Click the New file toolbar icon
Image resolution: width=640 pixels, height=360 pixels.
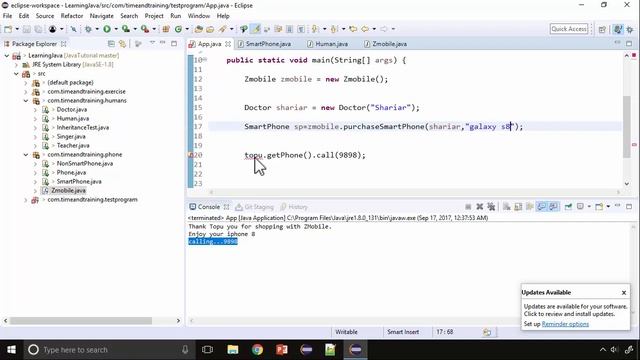tap(8, 29)
